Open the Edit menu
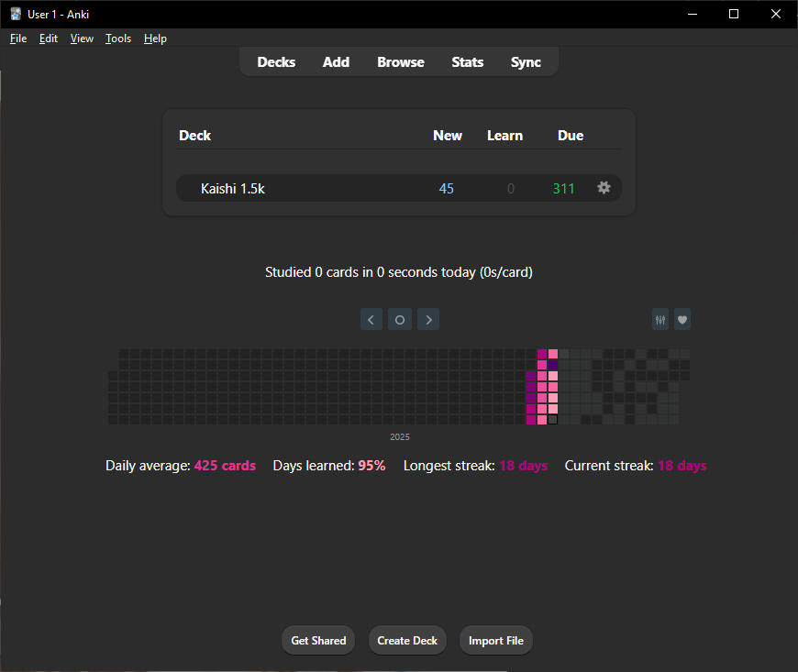 click(x=49, y=39)
